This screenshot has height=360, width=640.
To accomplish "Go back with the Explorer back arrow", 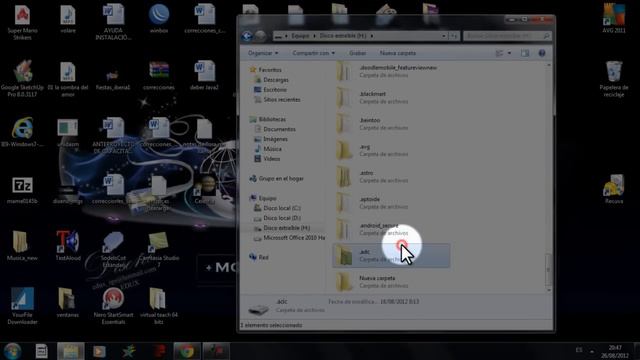I will [247, 36].
